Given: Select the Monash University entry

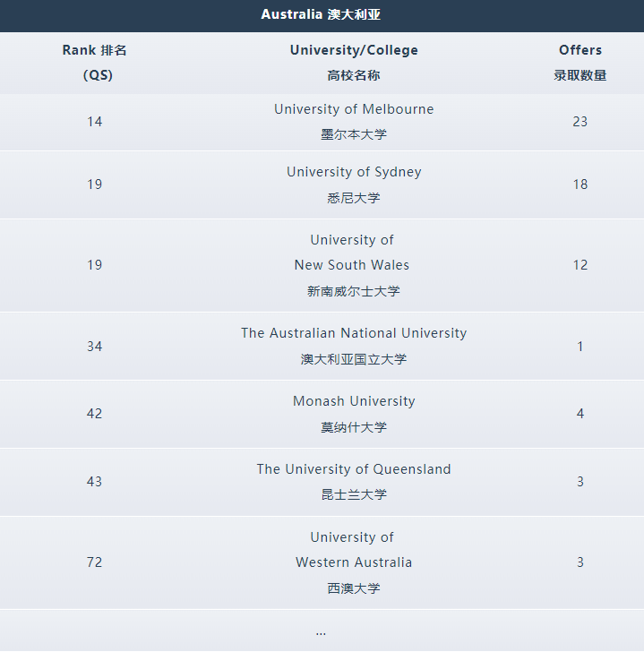Looking at the screenshot, I should [354, 401].
